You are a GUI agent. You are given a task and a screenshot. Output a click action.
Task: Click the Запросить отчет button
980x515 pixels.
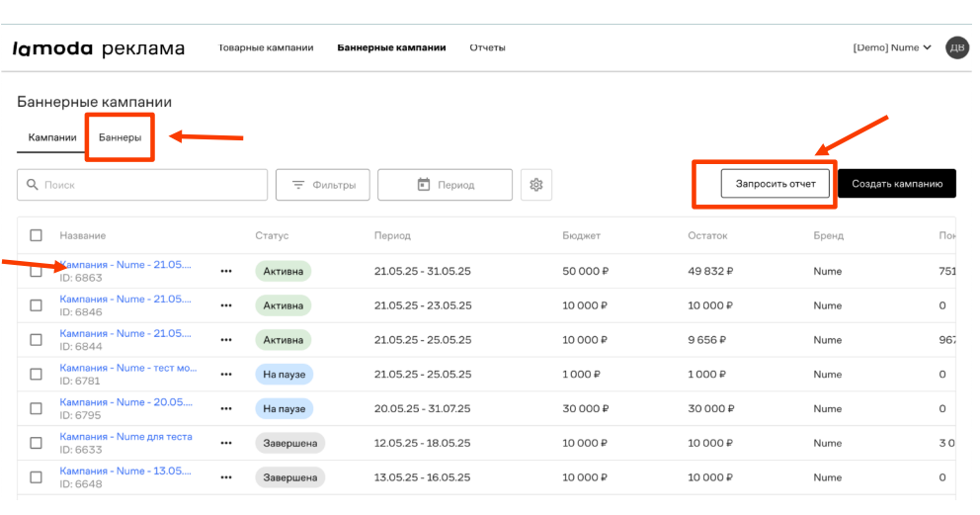776,184
